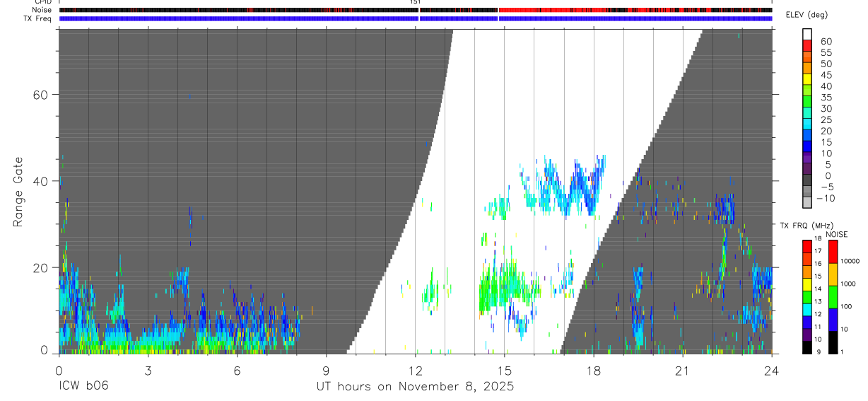Select the x-axis hour label '9'
The width and height of the screenshot is (868, 401).
pyautogui.click(x=326, y=370)
